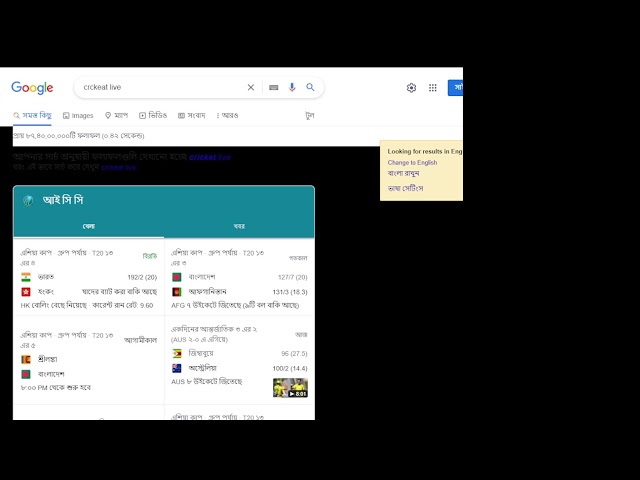Click Change to English link

point(412,162)
